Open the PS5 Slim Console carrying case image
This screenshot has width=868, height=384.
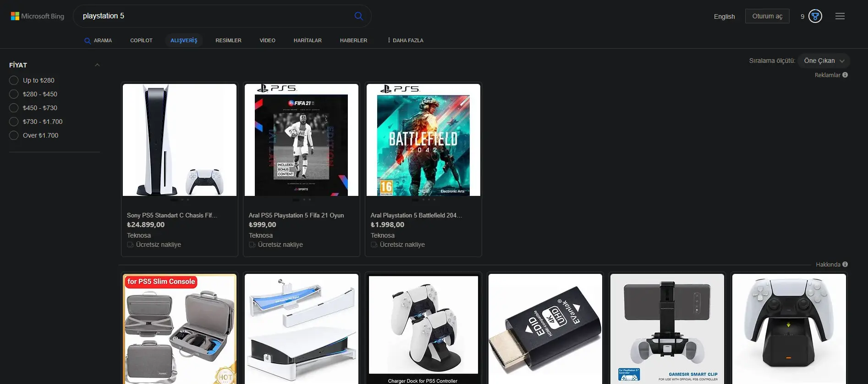pyautogui.click(x=180, y=329)
